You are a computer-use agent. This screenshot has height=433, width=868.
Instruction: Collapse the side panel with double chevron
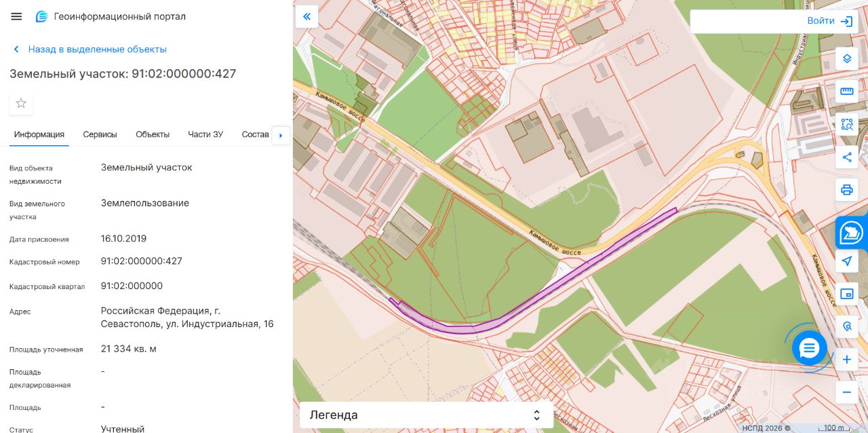click(307, 16)
